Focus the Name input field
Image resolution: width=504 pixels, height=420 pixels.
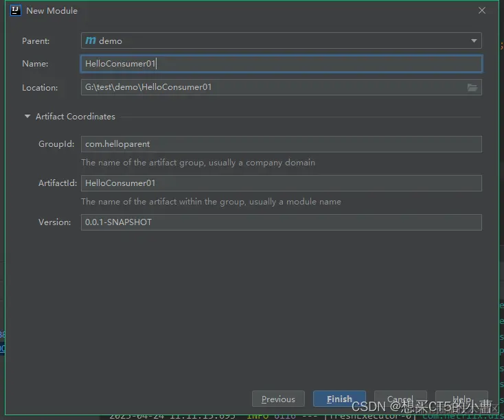282,64
